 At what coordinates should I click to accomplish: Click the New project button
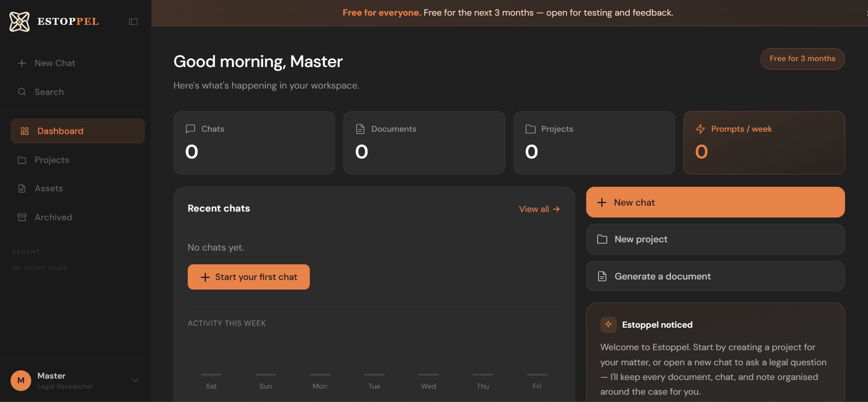tap(715, 239)
